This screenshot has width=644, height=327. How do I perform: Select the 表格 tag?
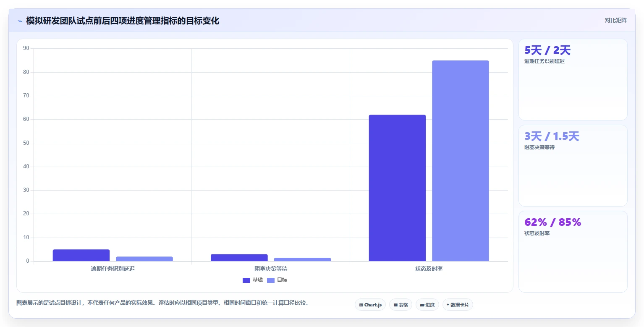[401, 305]
